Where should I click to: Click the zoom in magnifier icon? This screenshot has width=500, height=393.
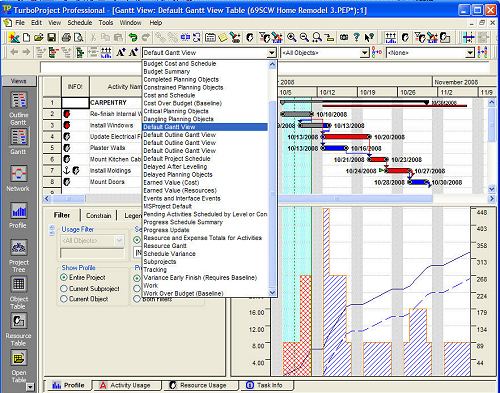pos(292,37)
